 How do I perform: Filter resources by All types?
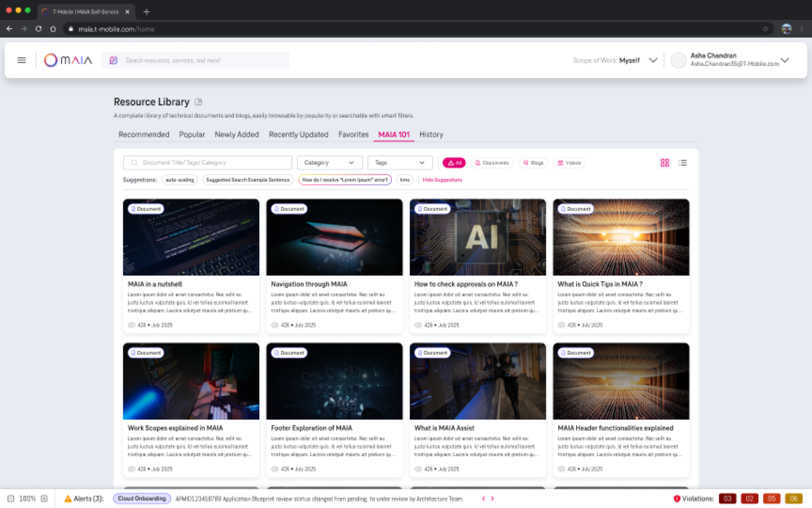coord(454,163)
